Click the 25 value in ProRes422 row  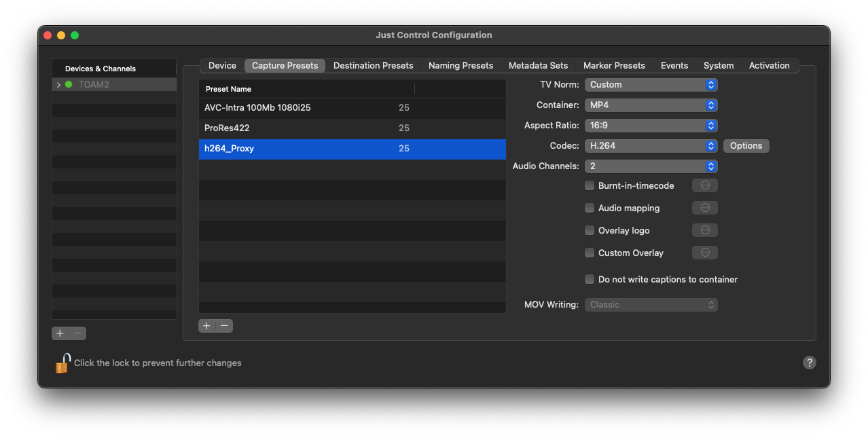point(404,128)
